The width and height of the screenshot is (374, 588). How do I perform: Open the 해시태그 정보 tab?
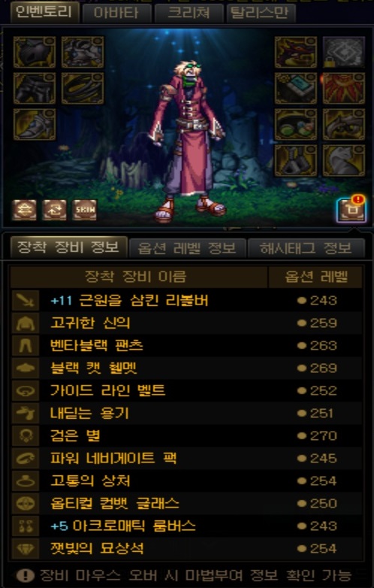[x=306, y=248]
